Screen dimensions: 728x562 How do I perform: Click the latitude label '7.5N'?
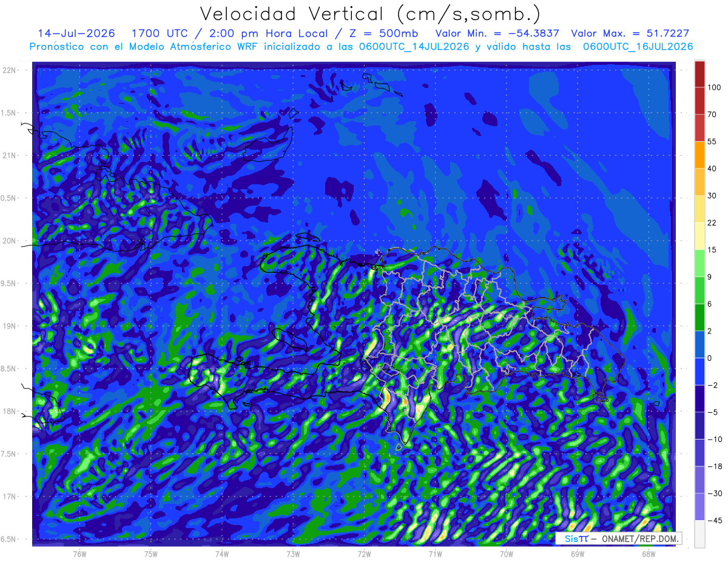click(9, 454)
